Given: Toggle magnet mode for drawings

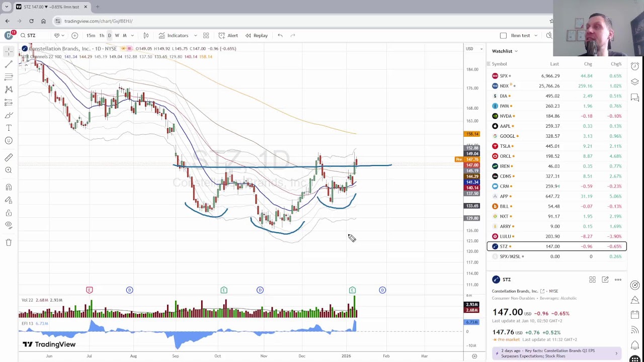Looking at the screenshot, I should [9, 188].
